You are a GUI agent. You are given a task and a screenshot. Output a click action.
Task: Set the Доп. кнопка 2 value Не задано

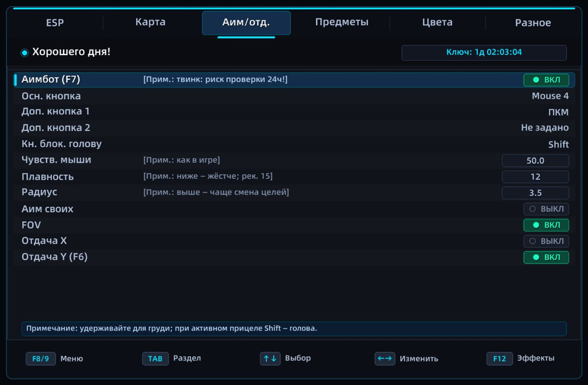(x=545, y=128)
